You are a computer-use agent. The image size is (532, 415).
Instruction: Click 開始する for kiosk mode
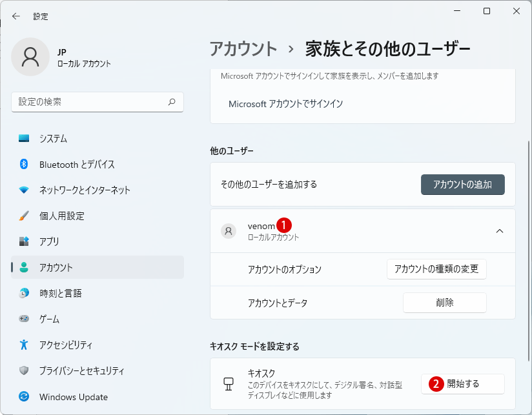pos(462,384)
